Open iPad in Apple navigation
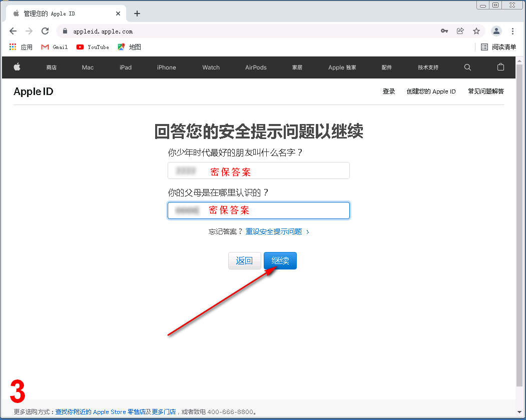This screenshot has height=420, width=526. coord(126,67)
